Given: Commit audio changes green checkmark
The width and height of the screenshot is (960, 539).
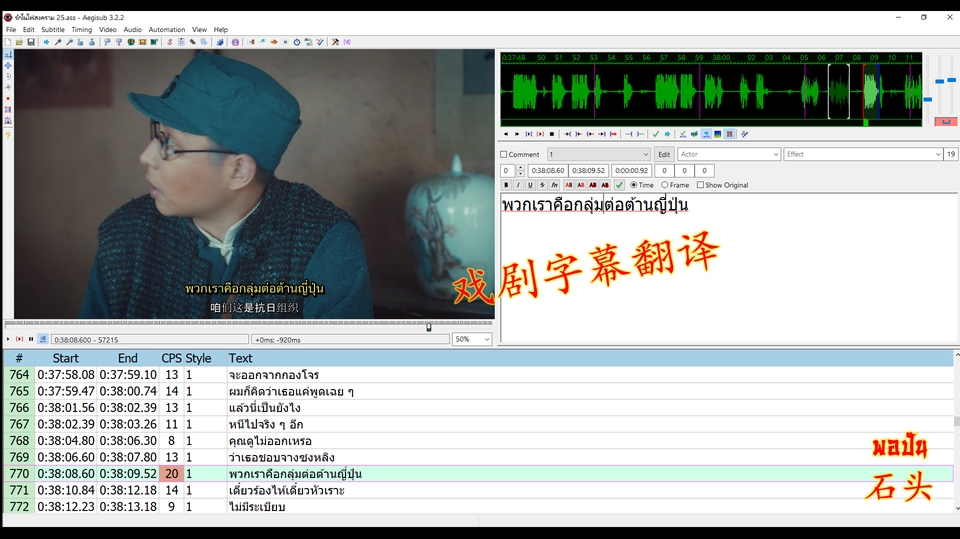Looking at the screenshot, I should (656, 134).
